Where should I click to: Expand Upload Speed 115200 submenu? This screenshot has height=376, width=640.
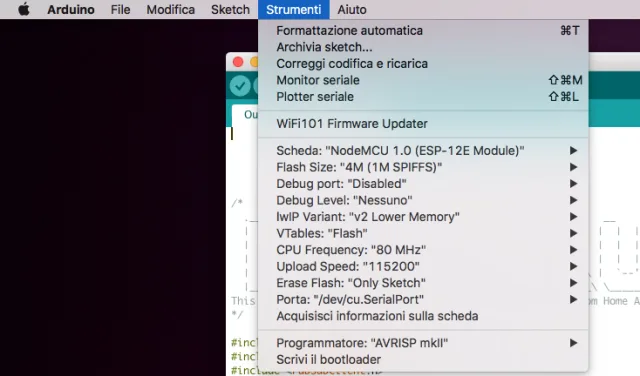click(x=423, y=266)
